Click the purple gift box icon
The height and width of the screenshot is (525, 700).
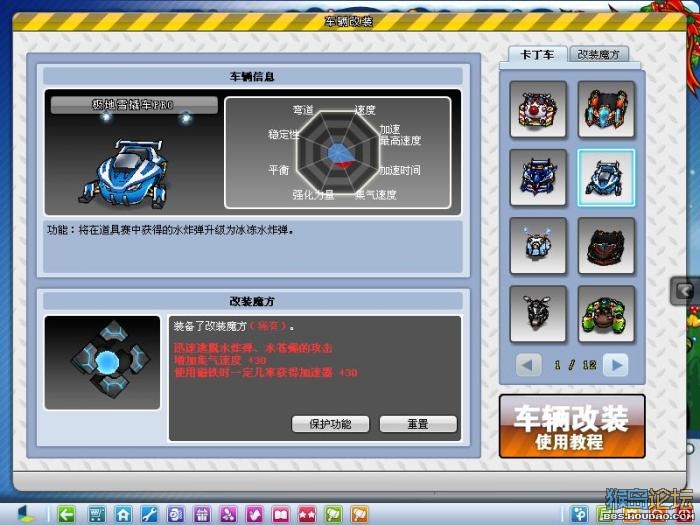(x=202, y=515)
